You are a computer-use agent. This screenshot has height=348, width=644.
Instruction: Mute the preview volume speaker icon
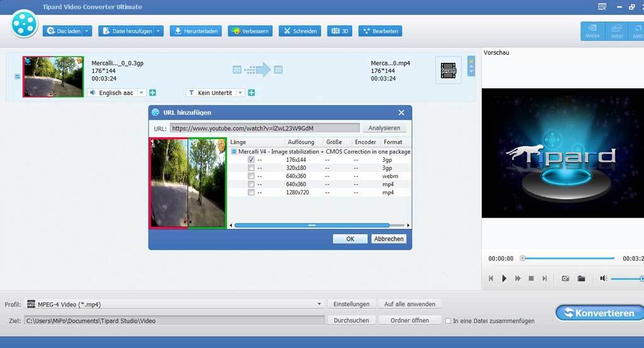(x=603, y=279)
